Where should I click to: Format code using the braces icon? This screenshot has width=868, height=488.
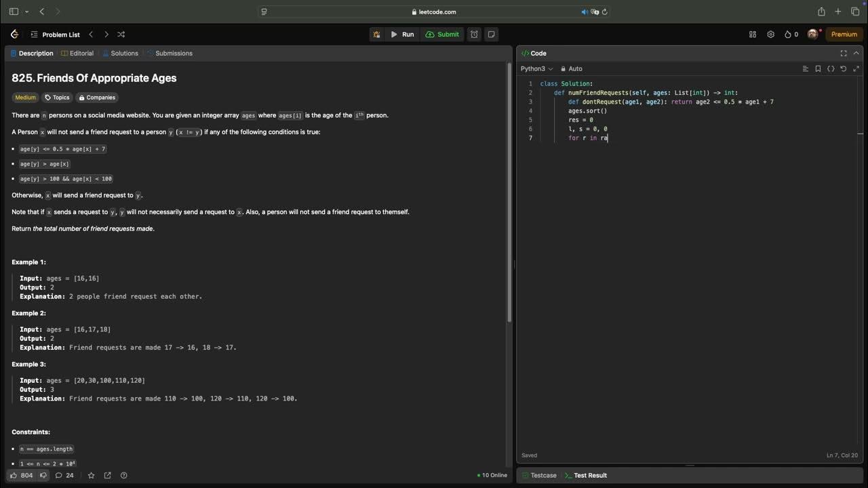point(831,68)
